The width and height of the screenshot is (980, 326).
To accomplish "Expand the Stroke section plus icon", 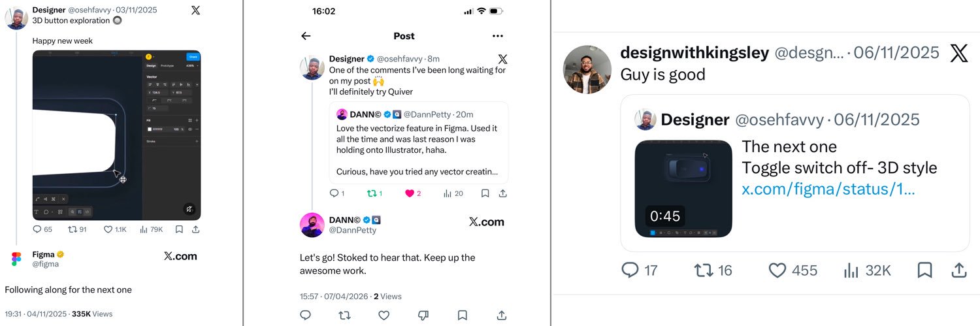I will [x=197, y=141].
